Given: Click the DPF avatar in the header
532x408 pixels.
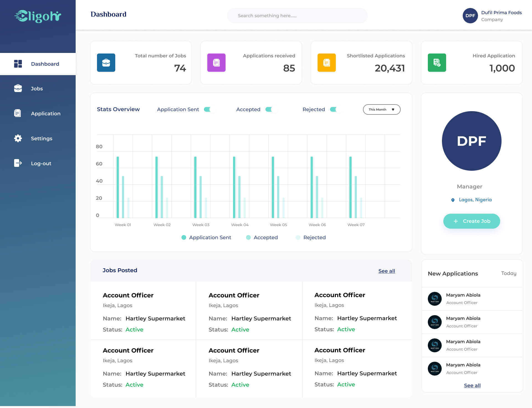Looking at the screenshot, I should point(470,16).
